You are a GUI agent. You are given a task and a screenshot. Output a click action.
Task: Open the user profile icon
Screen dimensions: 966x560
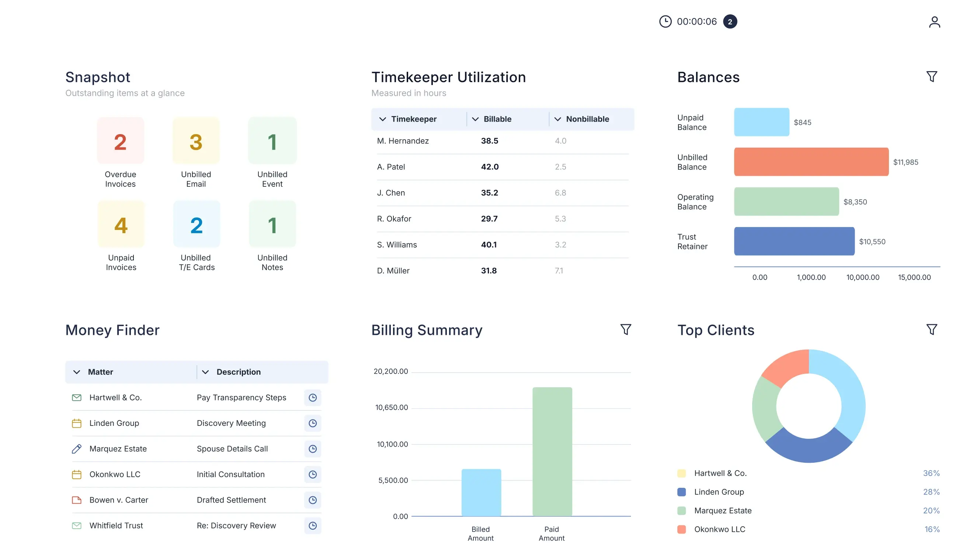934,22
